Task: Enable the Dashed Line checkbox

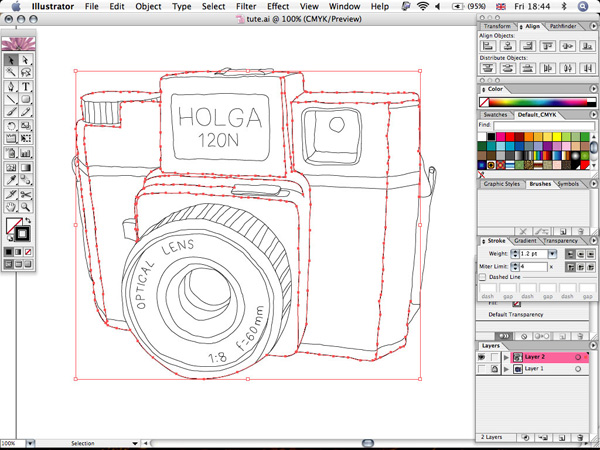Action: pos(483,277)
